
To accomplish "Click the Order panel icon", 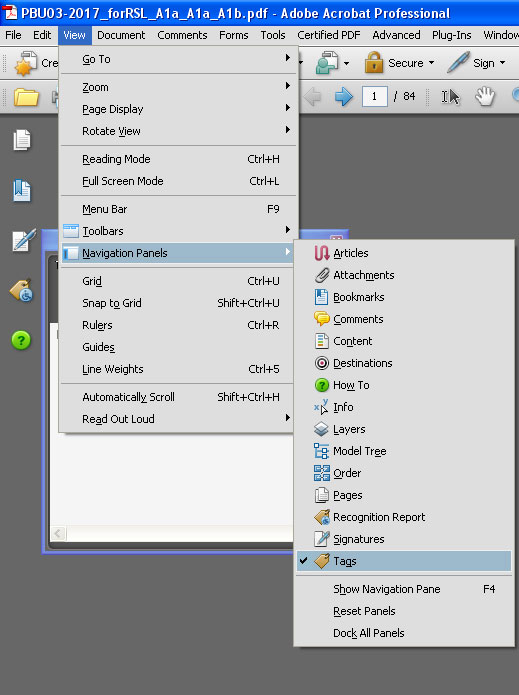I will pos(322,473).
